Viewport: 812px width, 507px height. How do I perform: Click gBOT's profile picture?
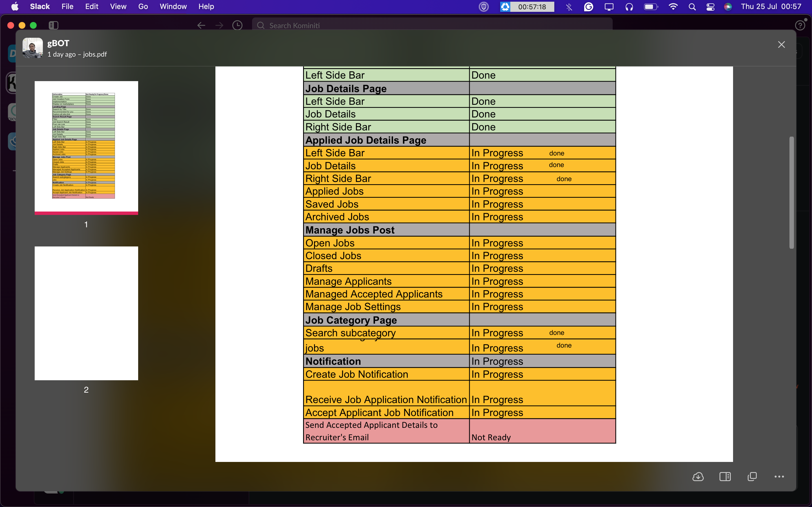click(32, 48)
